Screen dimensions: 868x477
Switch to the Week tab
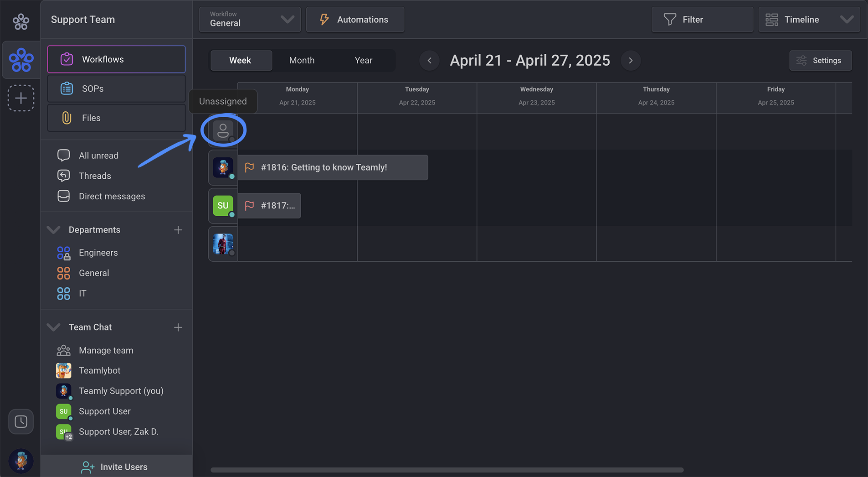pos(241,60)
